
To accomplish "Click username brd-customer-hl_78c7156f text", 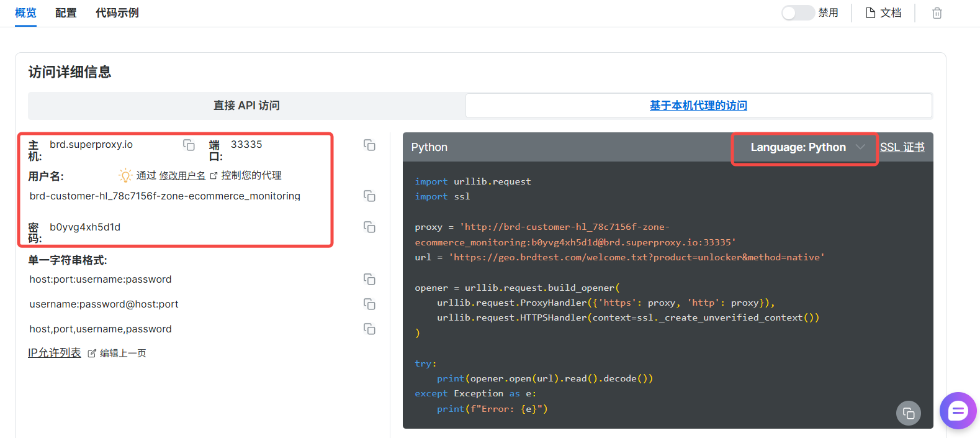I will (165, 196).
